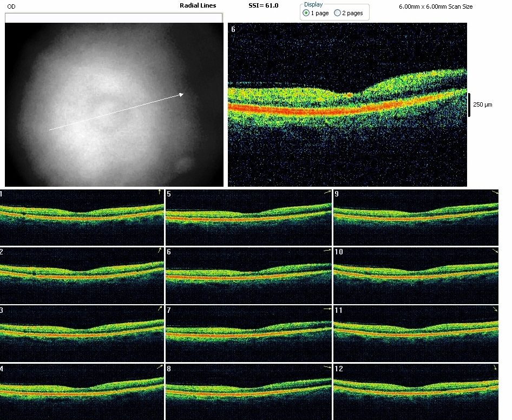Viewport: 512px width, 420px height.
Task: Click the yellow direction arrow in scan 12
Action: pyautogui.click(x=495, y=368)
